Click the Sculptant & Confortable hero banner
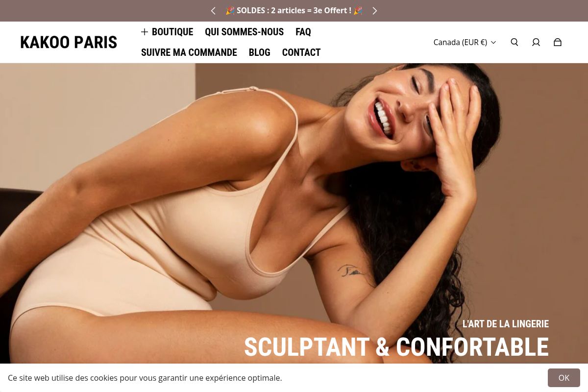Image resolution: width=588 pixels, height=392 pixels. click(x=396, y=347)
